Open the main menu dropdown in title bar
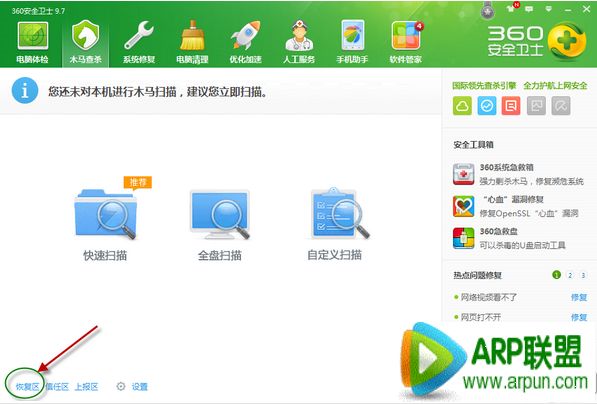This screenshot has height=404, width=597. tap(549, 9)
